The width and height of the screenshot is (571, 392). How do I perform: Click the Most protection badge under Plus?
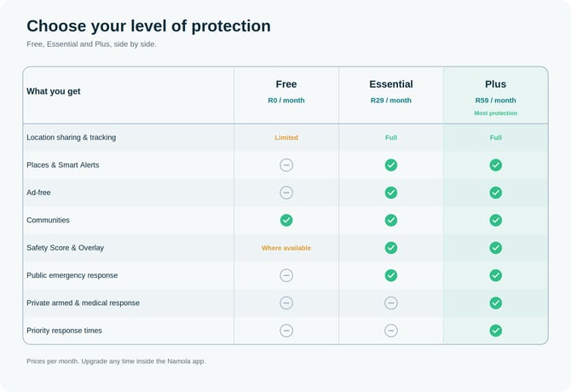496,113
